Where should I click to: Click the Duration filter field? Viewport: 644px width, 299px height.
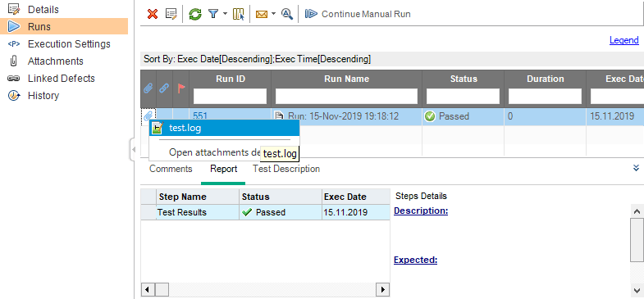point(546,97)
